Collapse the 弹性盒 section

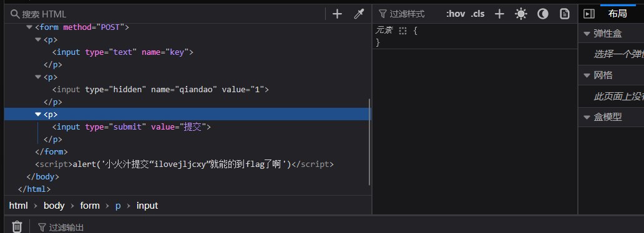[x=587, y=34]
